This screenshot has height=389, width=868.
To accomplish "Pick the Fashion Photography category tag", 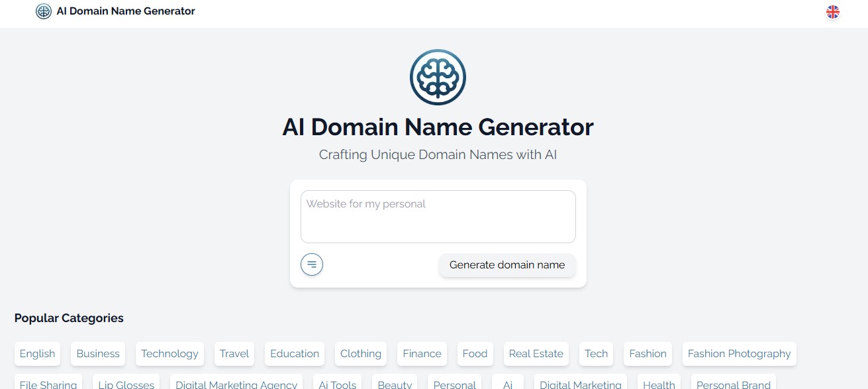I will (x=740, y=354).
